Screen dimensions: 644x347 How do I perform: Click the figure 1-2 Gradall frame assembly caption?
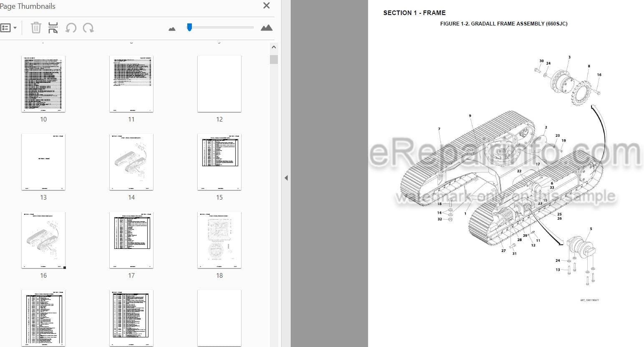coord(504,24)
